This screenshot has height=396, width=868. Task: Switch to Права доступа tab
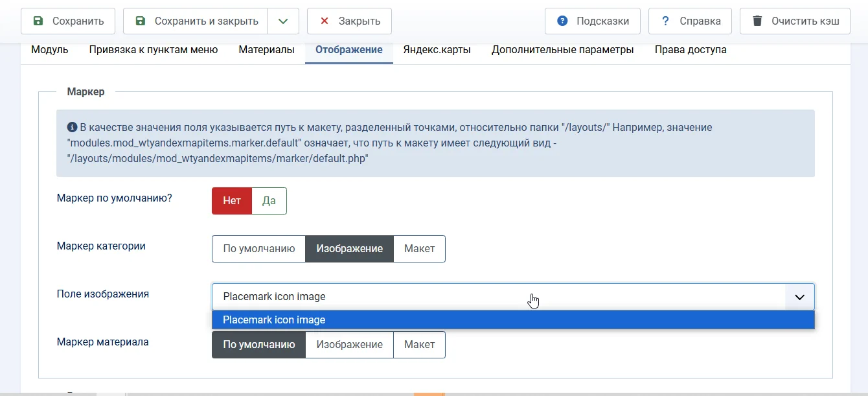[x=691, y=50]
